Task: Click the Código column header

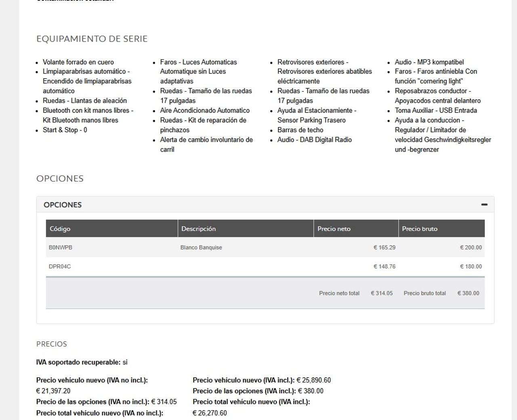Action: click(x=112, y=229)
